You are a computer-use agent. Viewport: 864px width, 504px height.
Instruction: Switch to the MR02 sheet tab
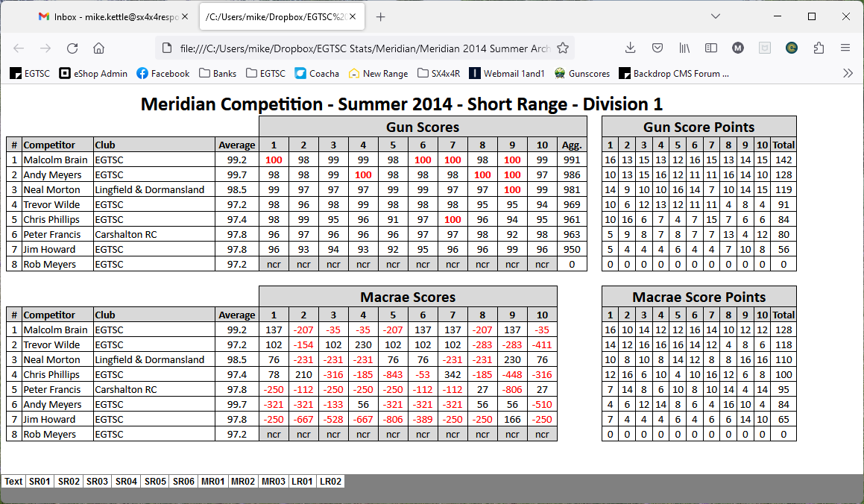(243, 482)
